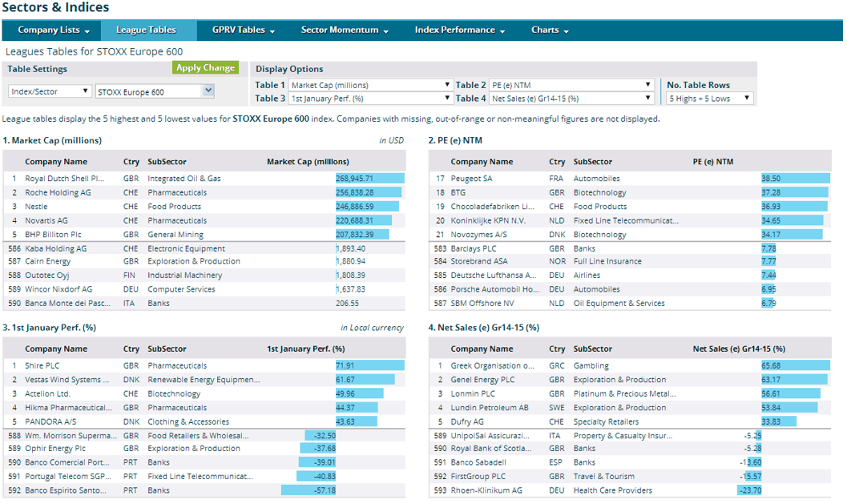The image size is (847, 504).
Task: Click Hikma Pharmaceutical... company name
Action: point(69,408)
